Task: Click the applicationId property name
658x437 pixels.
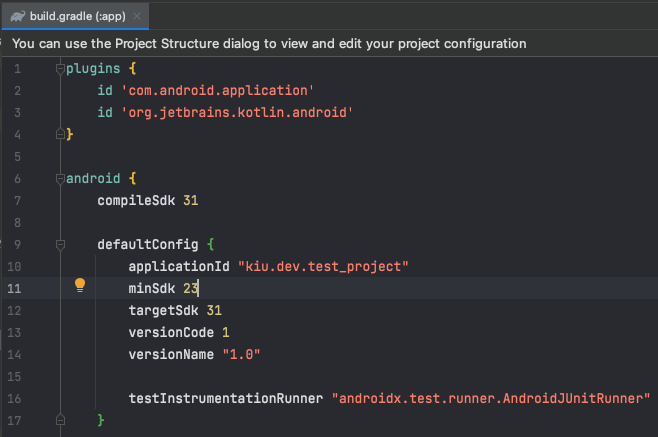Action: [179, 267]
